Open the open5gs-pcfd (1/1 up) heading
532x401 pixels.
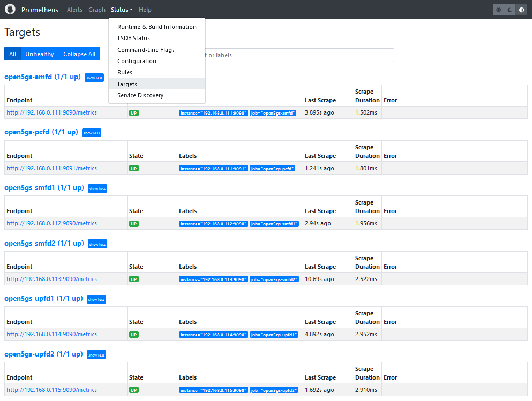point(41,132)
